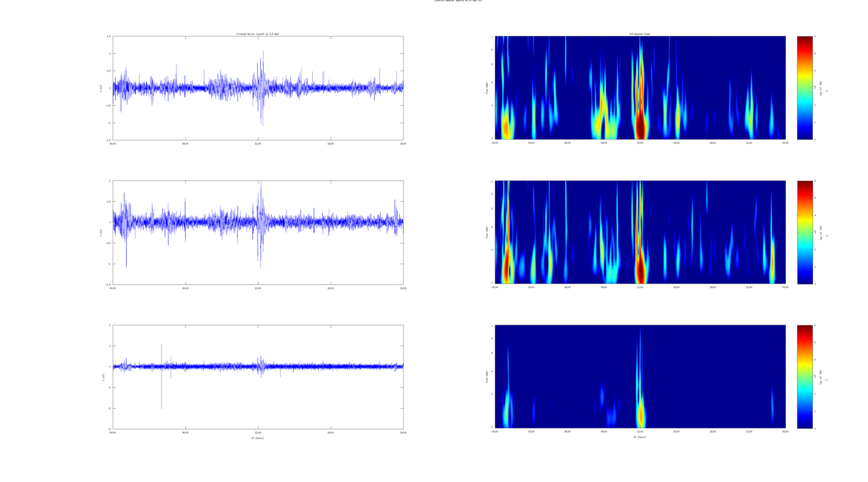Click the 06:00 tick under the Y series plot
Screen dimensions: 868x482
pos(185,288)
